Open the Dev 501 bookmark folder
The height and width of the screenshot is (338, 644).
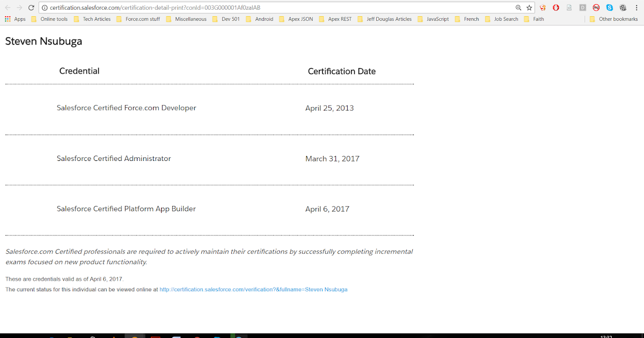(226, 19)
